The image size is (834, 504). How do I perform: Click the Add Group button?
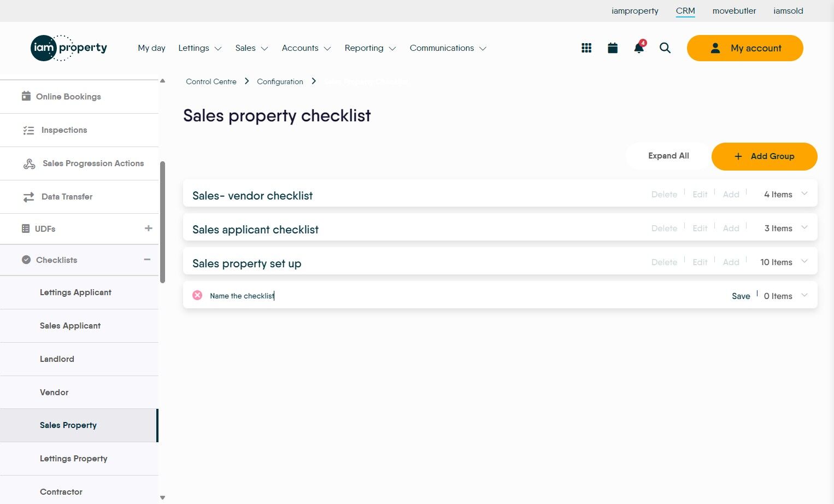pos(764,156)
